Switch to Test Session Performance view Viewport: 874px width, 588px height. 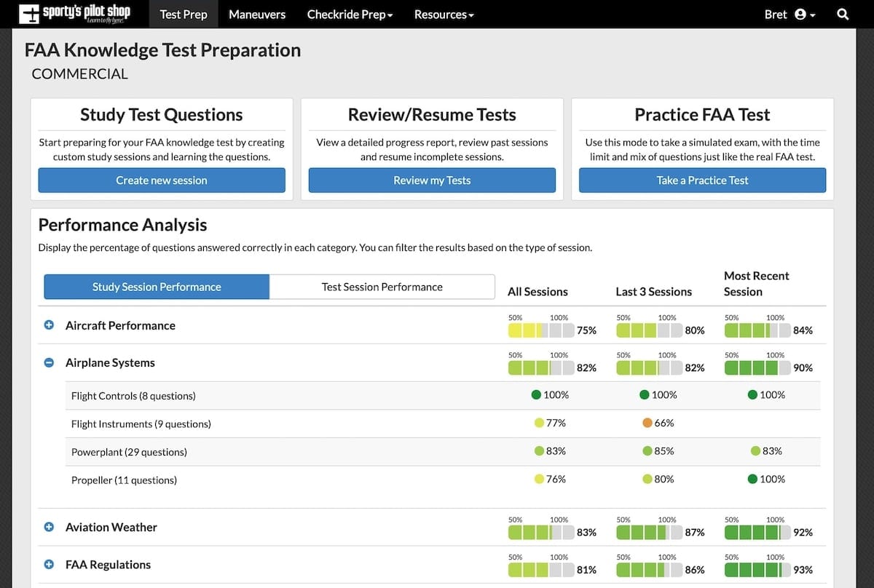[x=382, y=287]
